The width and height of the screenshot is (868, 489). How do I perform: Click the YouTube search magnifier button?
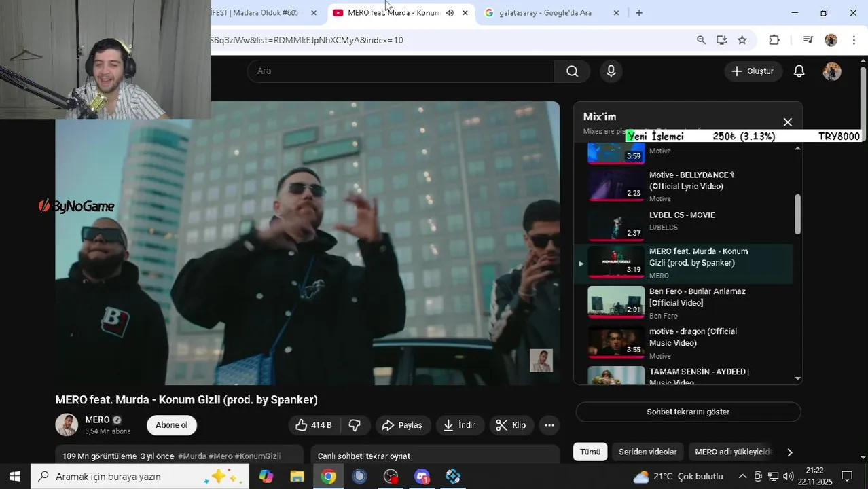tap(572, 71)
